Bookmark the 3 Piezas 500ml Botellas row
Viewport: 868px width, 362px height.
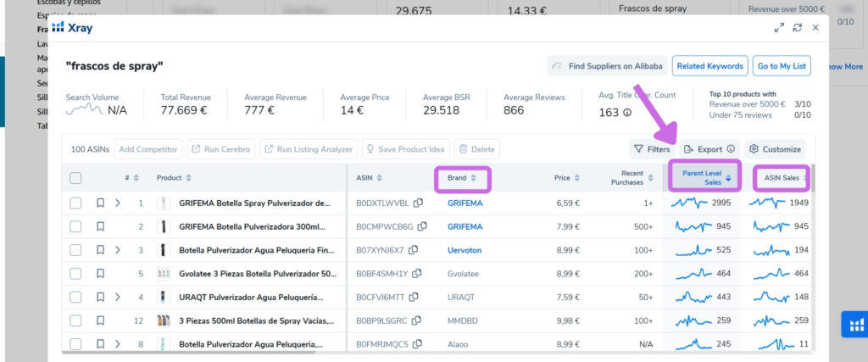point(100,320)
